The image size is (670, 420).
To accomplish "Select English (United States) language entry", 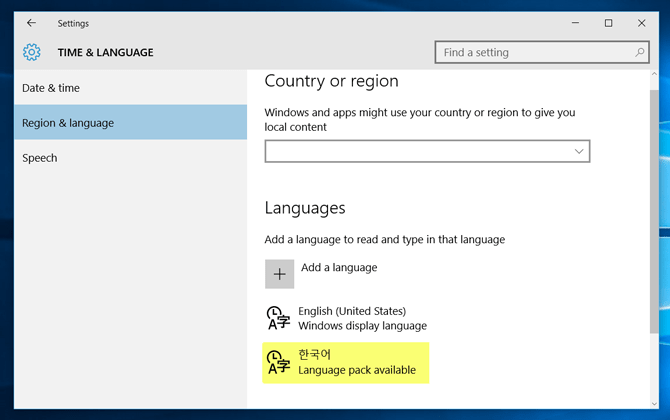I will click(346, 318).
